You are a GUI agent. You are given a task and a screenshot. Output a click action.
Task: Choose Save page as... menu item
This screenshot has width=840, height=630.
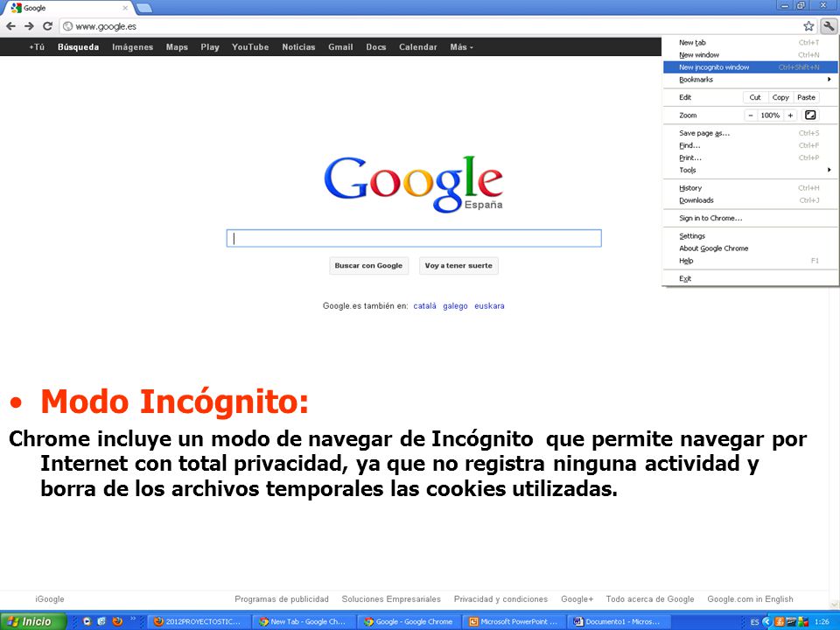click(750, 133)
